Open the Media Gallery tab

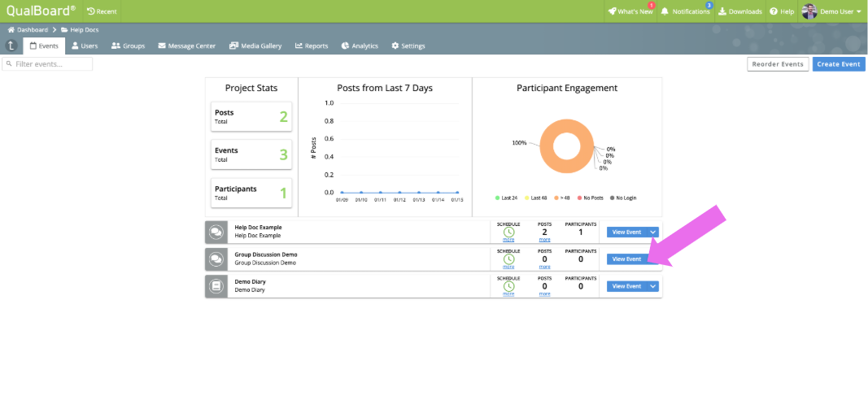[255, 46]
